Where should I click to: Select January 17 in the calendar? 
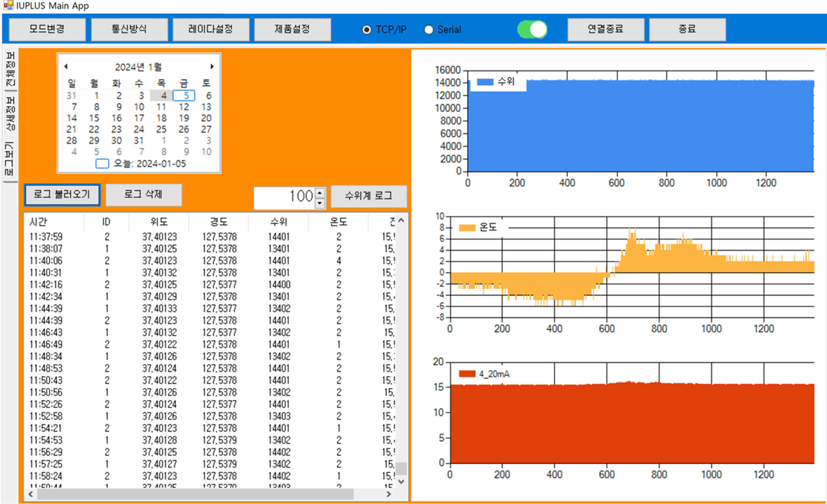click(139, 118)
